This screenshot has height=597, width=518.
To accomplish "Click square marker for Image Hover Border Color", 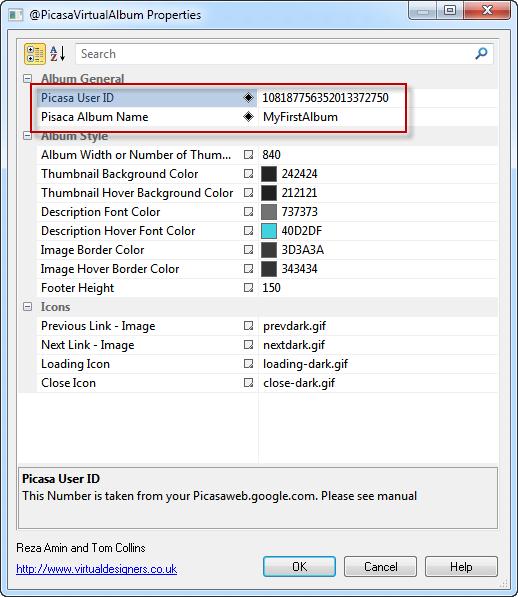I will (248, 269).
